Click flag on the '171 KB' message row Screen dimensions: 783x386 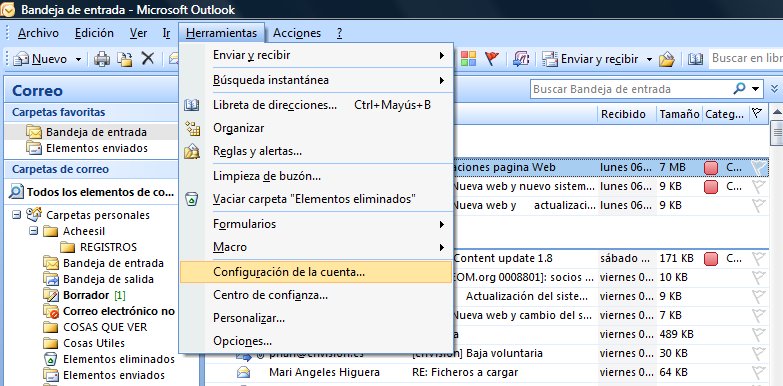pyautogui.click(x=759, y=258)
